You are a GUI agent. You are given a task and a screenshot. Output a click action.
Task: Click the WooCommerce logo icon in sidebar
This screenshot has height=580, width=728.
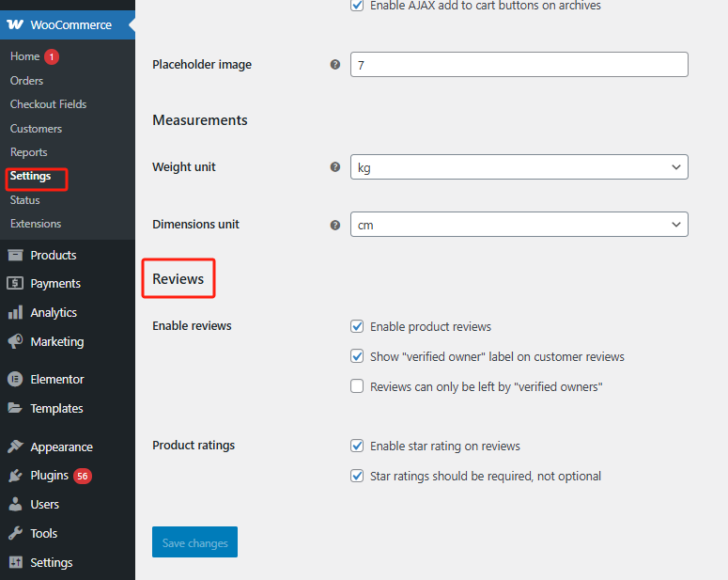coord(15,25)
